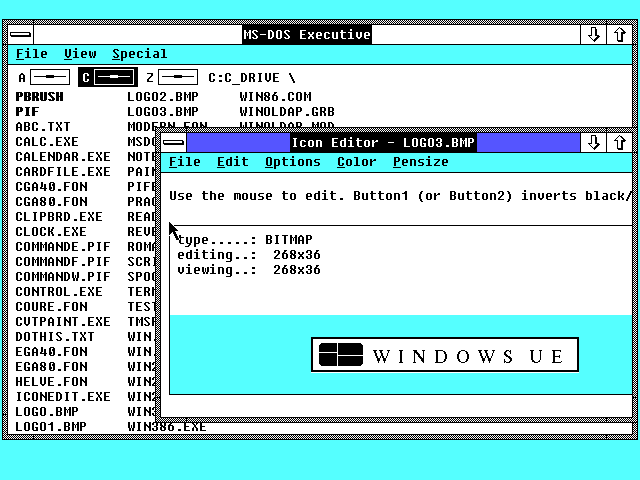Select the PBRUSH directory
The height and width of the screenshot is (480, 640).
(x=40, y=97)
